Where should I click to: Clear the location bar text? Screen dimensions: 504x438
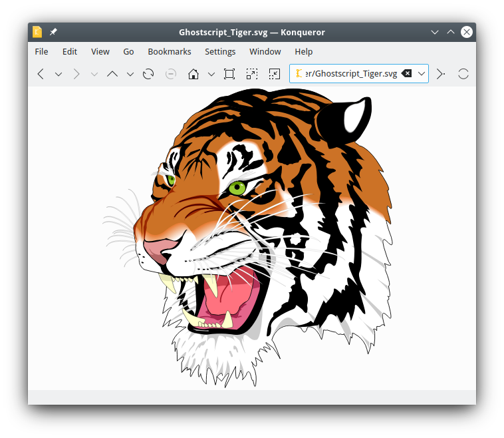pos(407,74)
